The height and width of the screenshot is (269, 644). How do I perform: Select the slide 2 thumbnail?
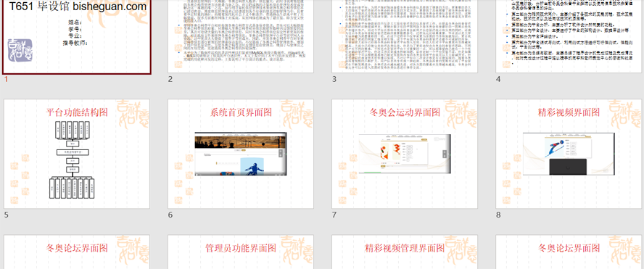coord(241,36)
